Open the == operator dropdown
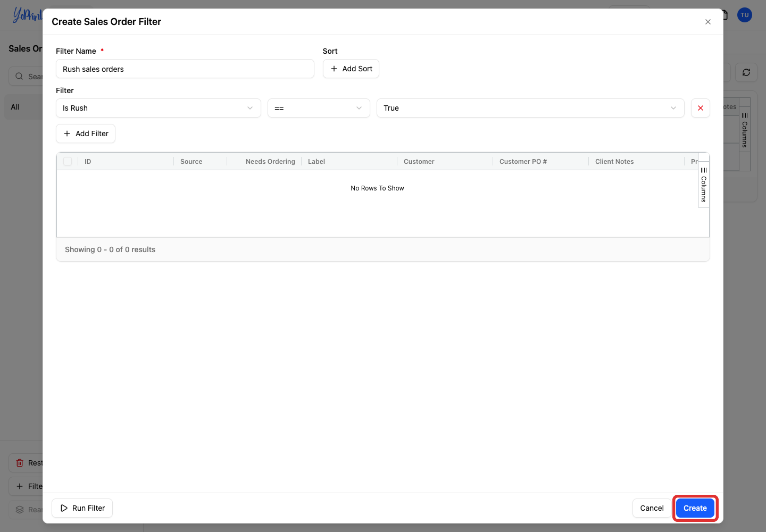Image resolution: width=766 pixels, height=532 pixels. (319, 108)
